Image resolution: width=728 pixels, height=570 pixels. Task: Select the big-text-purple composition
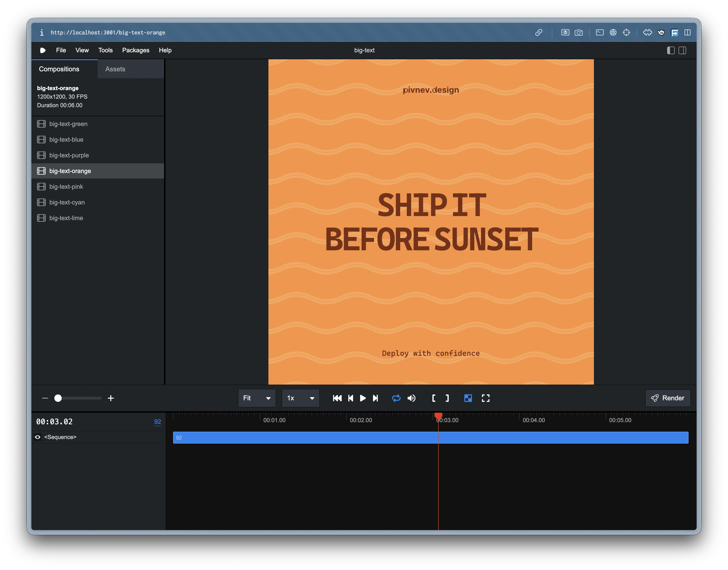69,155
